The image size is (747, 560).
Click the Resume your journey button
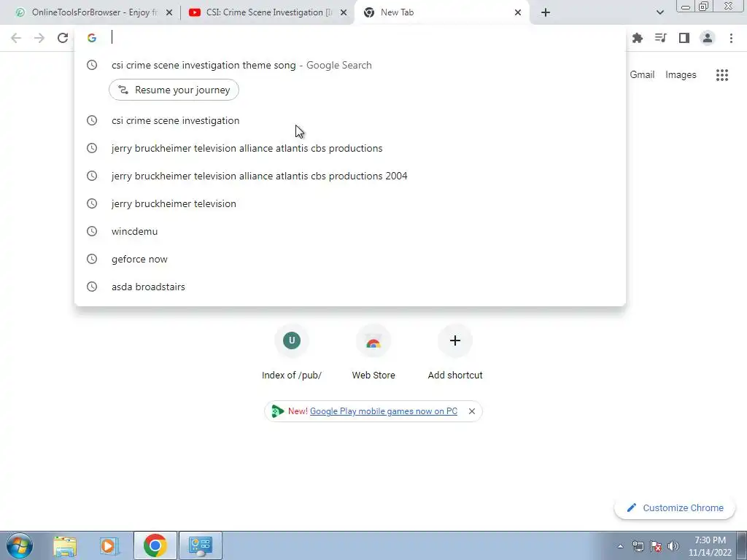[x=174, y=90]
